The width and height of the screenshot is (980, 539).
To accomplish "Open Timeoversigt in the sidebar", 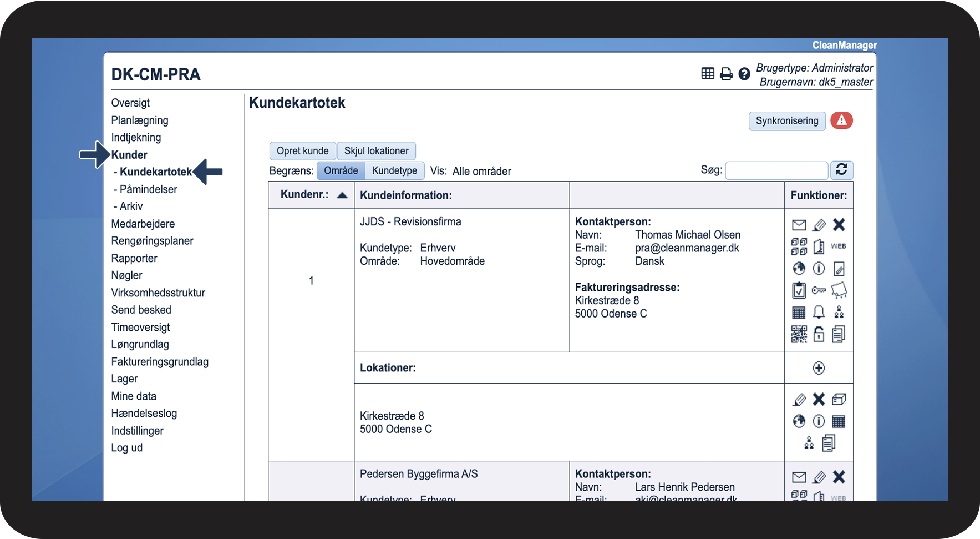I will [x=141, y=328].
